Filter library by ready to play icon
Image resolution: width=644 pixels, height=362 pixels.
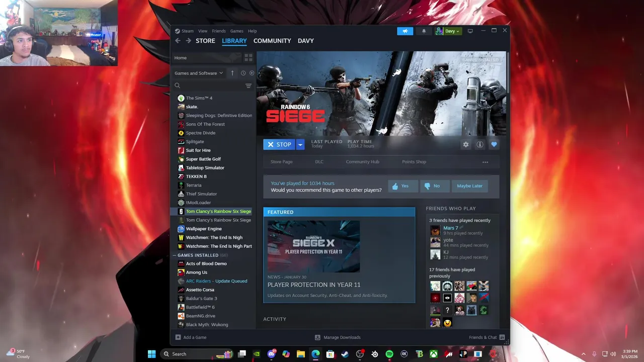252,73
